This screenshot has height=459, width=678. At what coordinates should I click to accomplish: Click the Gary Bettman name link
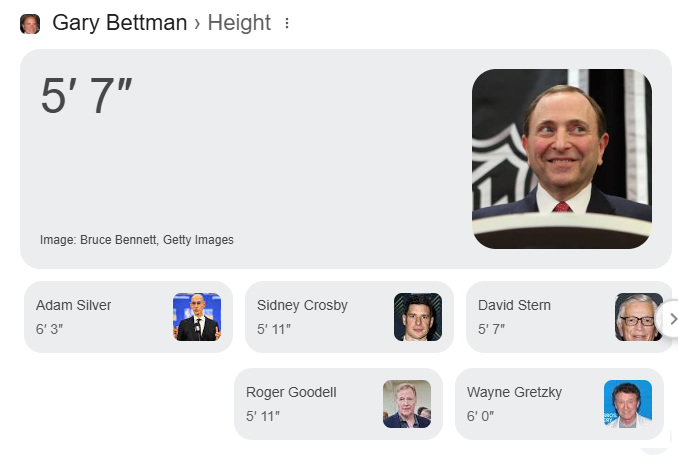point(119,22)
